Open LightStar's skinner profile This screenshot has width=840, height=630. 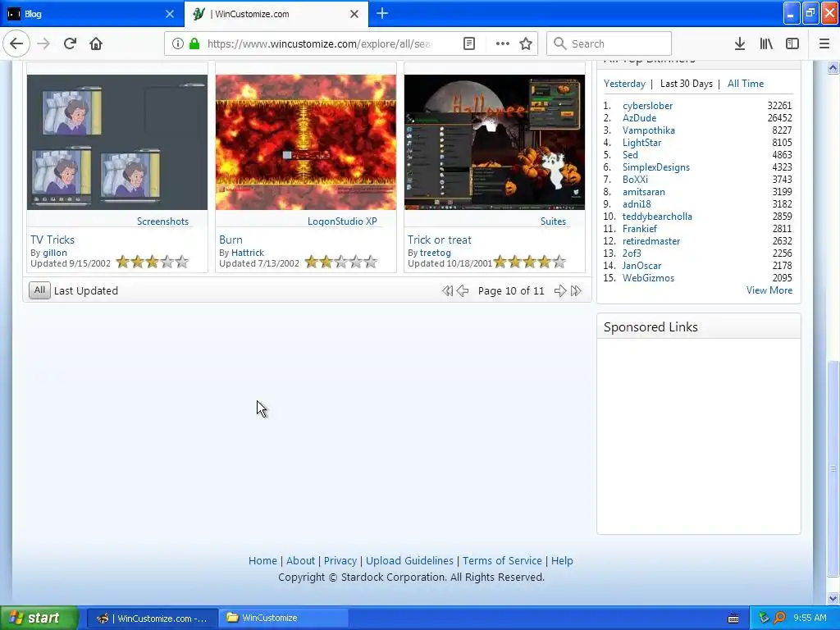(641, 143)
